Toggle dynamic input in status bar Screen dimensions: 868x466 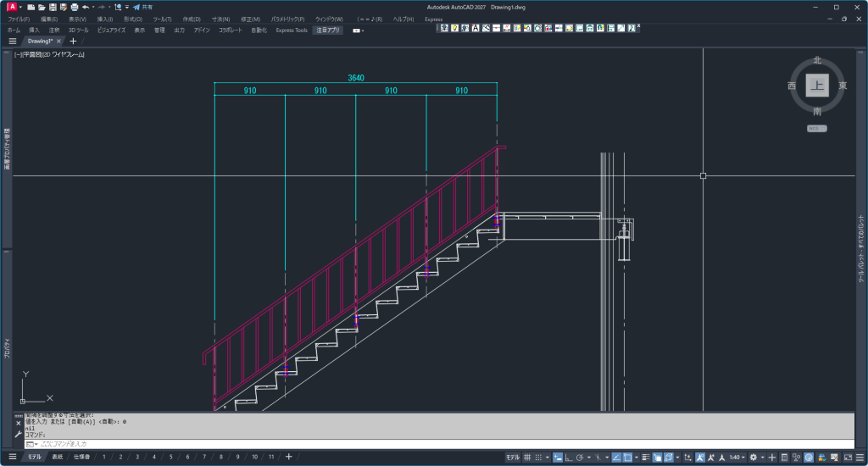[x=558, y=457]
